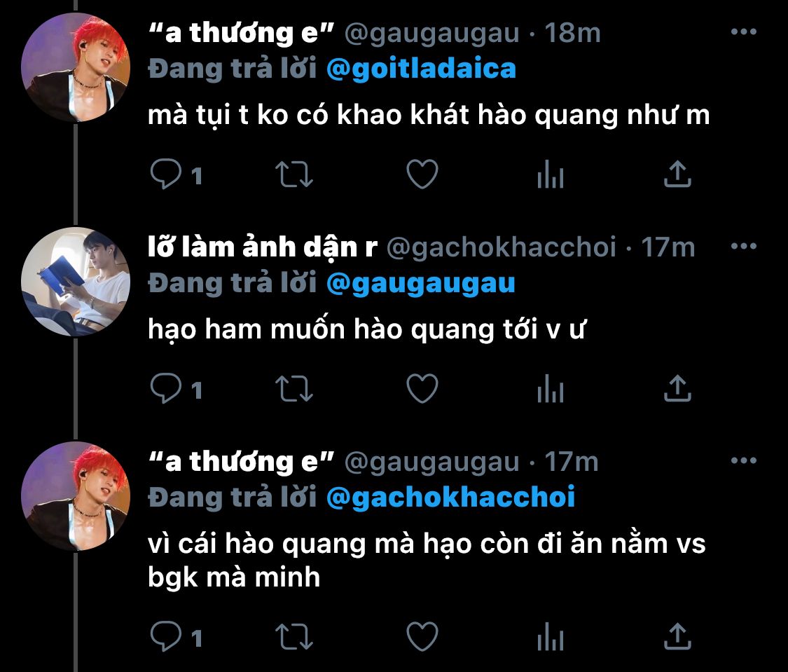
Task: Reply to the @gachokhacchoi tweet
Action: (x=166, y=388)
